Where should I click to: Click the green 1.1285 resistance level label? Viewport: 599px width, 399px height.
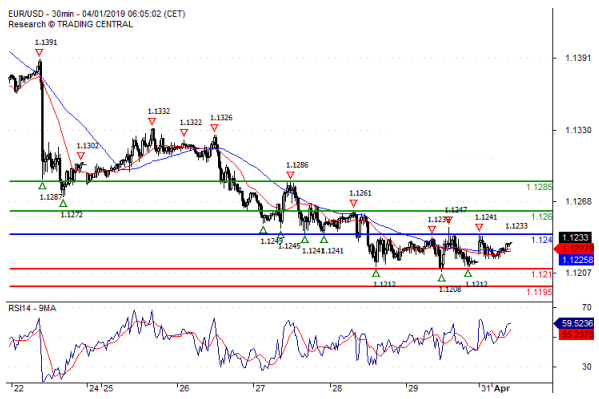tap(539, 187)
